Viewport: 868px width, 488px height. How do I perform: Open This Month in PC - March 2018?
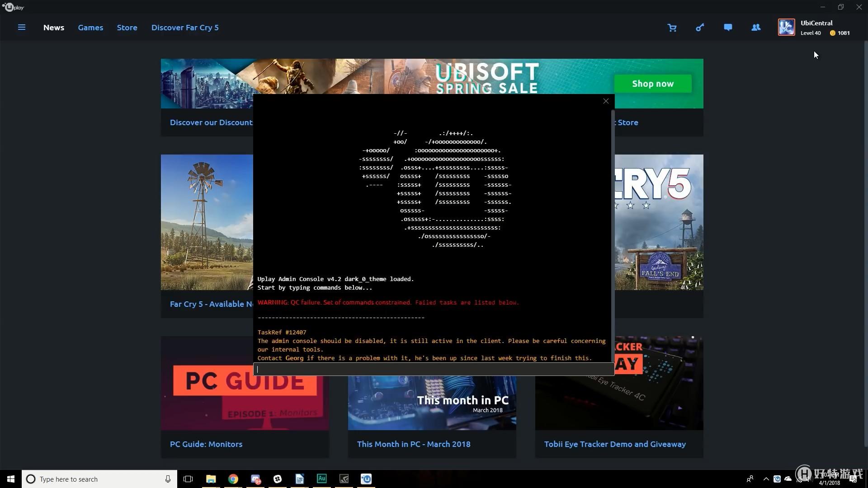[x=414, y=444]
